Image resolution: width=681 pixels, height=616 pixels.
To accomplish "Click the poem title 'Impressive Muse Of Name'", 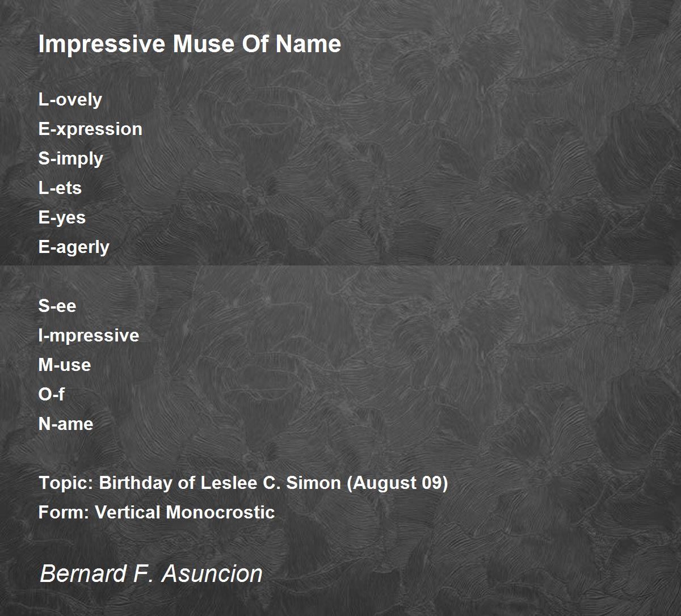I will (x=190, y=44).
